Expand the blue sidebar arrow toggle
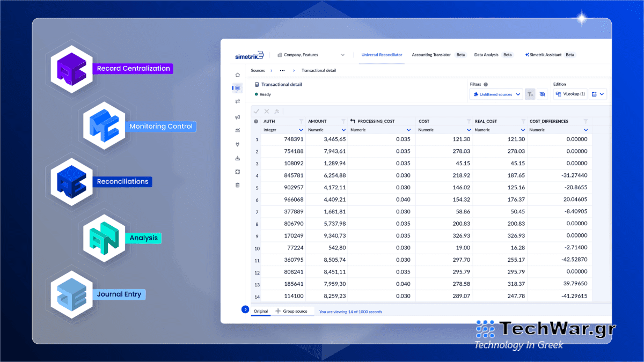644x362 pixels. click(245, 309)
